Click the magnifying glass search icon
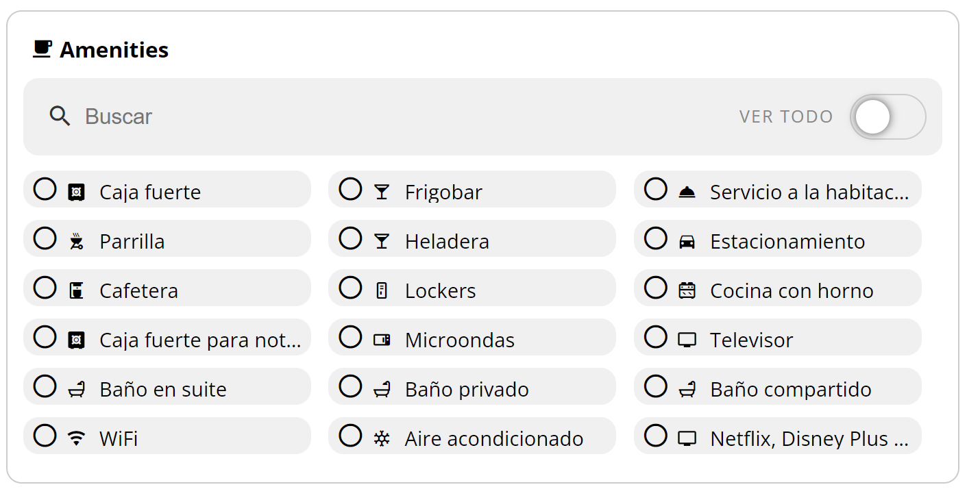Viewport: 980px width, 500px height. pyautogui.click(x=60, y=116)
